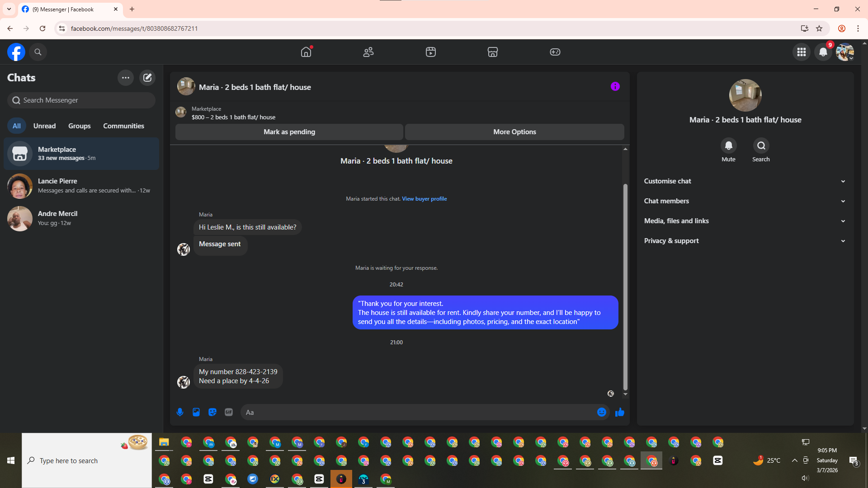Open the Windows Start menu
868x488 pixels.
pyautogui.click(x=11, y=460)
